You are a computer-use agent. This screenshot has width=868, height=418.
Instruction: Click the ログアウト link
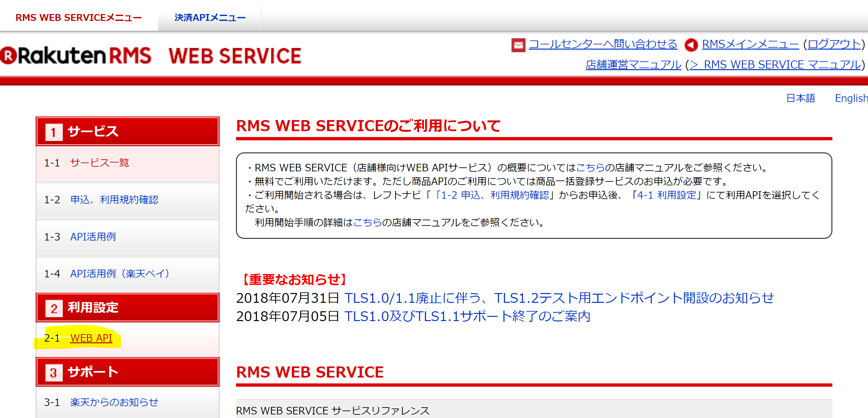point(834,44)
